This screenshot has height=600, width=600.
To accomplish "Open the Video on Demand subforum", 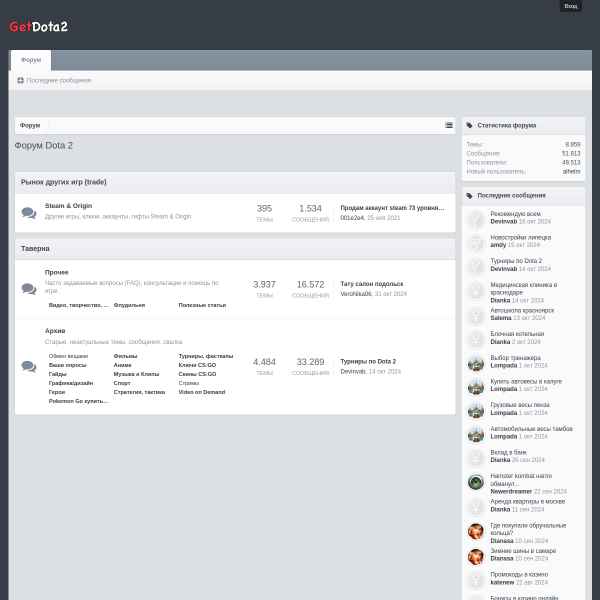I will point(202,392).
